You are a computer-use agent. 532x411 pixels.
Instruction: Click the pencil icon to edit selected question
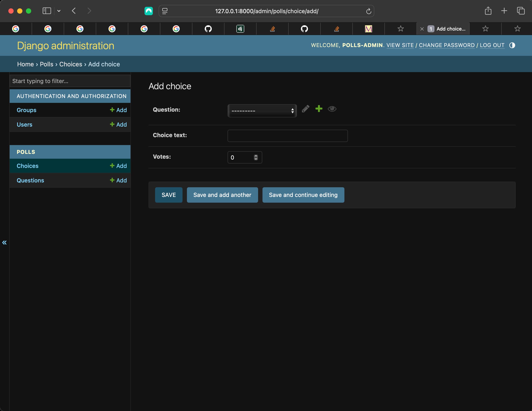click(x=306, y=109)
